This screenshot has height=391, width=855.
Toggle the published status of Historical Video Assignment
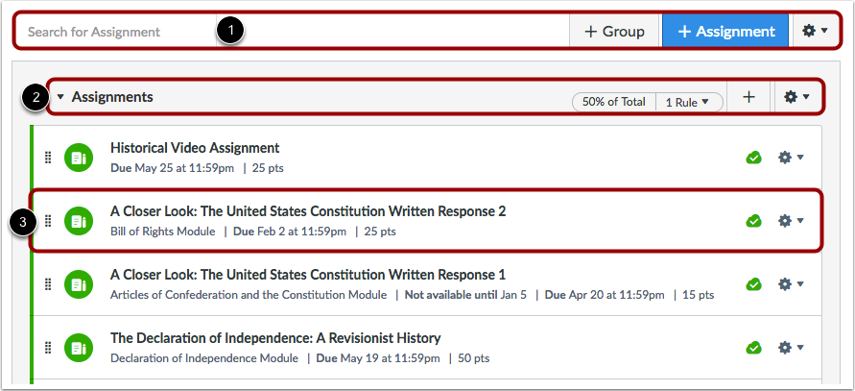(x=754, y=158)
